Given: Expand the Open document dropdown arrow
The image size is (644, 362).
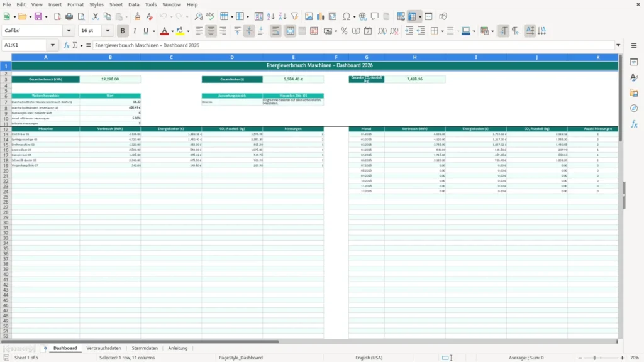Looking at the screenshot, I should [30, 17].
